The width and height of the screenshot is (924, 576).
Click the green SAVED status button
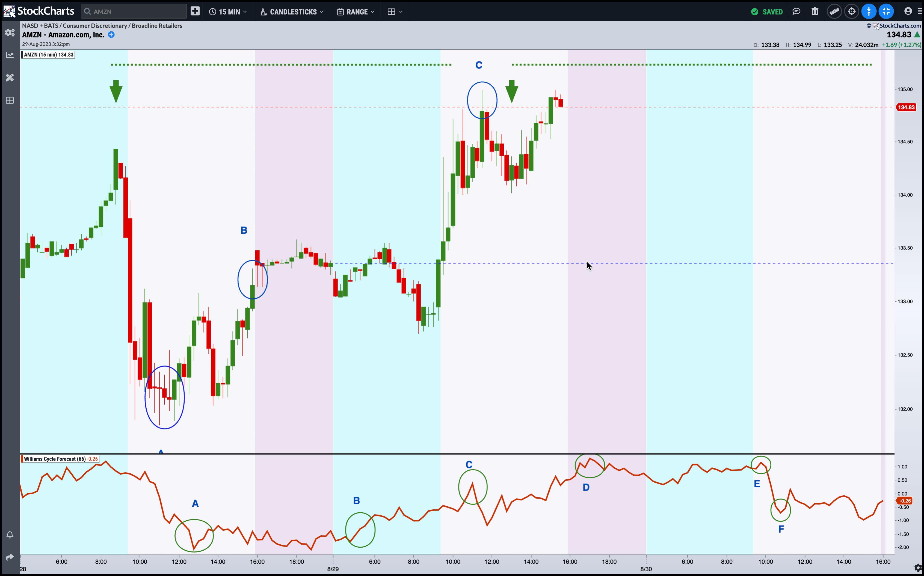coord(767,12)
